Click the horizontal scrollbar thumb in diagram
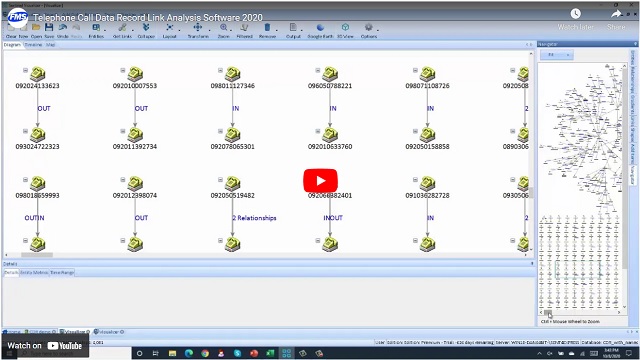The image size is (640, 360). coord(37,255)
